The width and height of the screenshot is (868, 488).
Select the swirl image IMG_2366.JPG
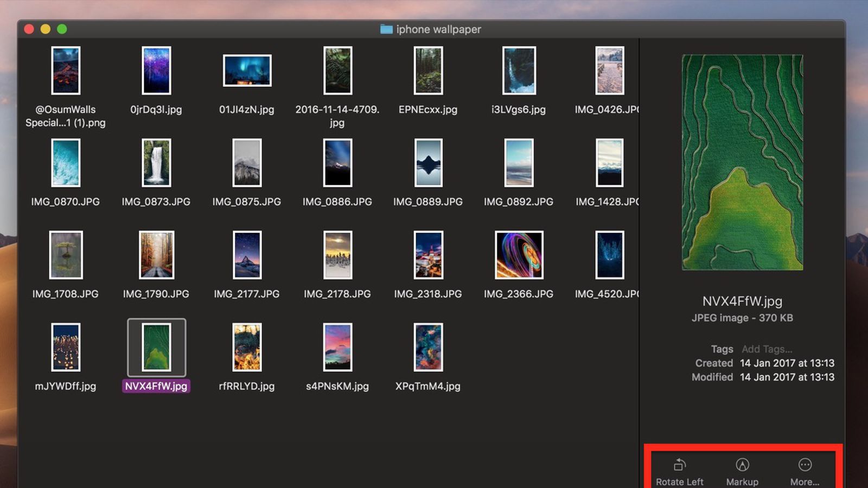518,255
